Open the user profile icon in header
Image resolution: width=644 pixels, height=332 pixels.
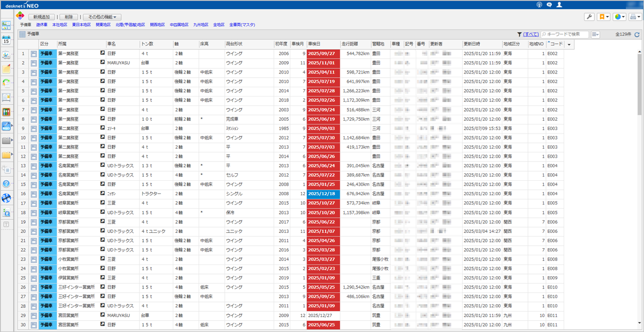[559, 5]
